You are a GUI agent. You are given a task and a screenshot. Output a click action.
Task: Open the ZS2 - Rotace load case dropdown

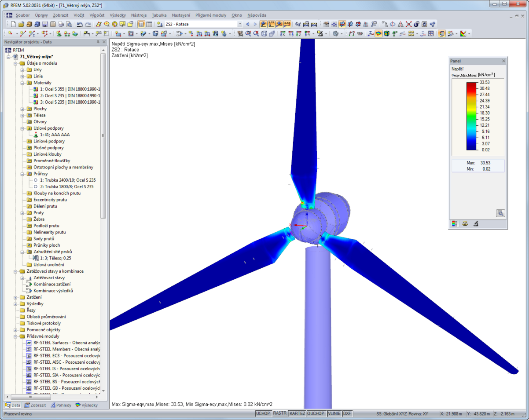click(x=240, y=24)
